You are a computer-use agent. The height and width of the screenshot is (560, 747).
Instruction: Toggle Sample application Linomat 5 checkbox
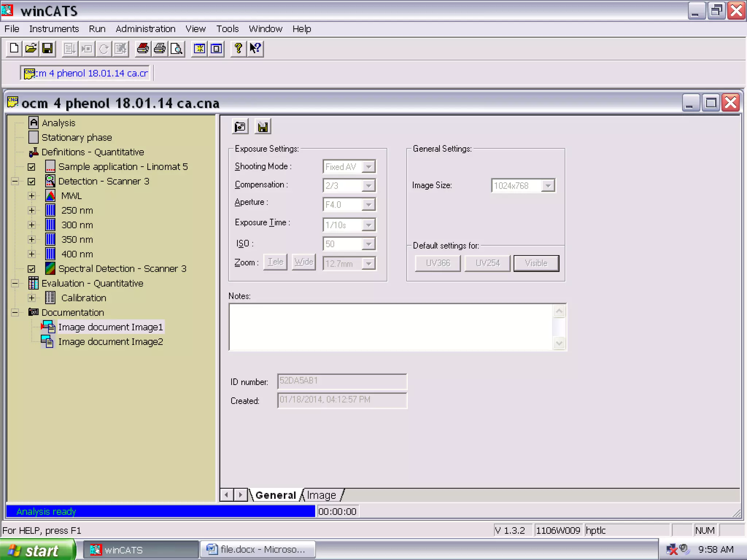pos(32,167)
